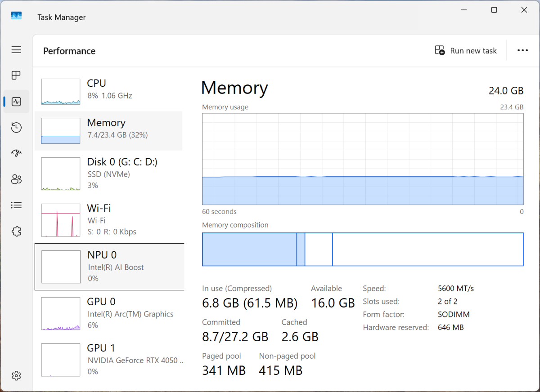The width and height of the screenshot is (540, 392).
Task: Click the Memory usage graph
Action: click(x=362, y=159)
